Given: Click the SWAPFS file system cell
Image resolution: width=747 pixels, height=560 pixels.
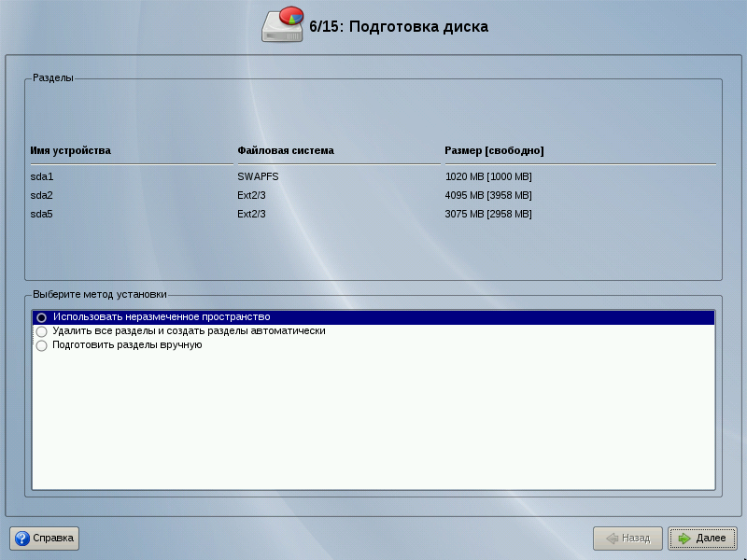Looking at the screenshot, I should [x=258, y=176].
